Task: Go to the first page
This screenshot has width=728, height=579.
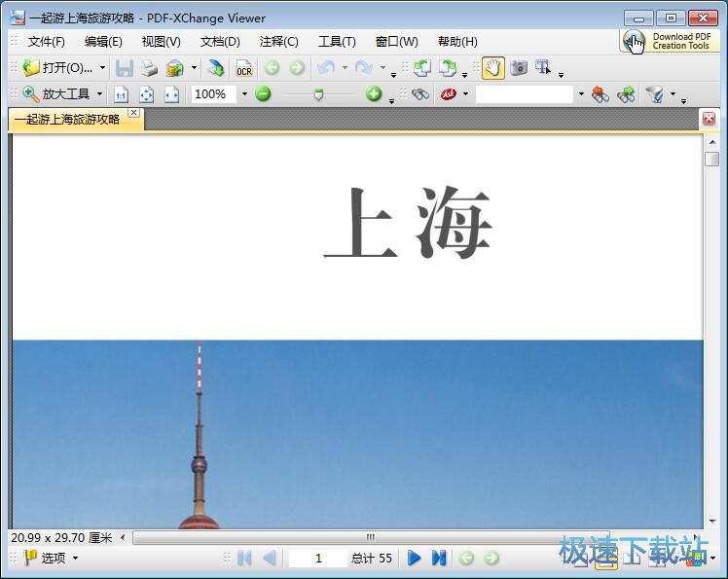Action: coord(244,558)
